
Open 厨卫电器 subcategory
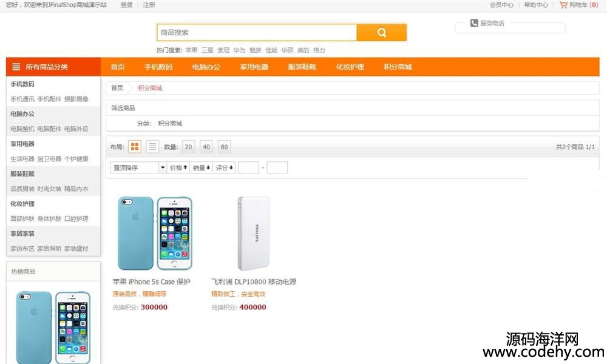(49, 159)
